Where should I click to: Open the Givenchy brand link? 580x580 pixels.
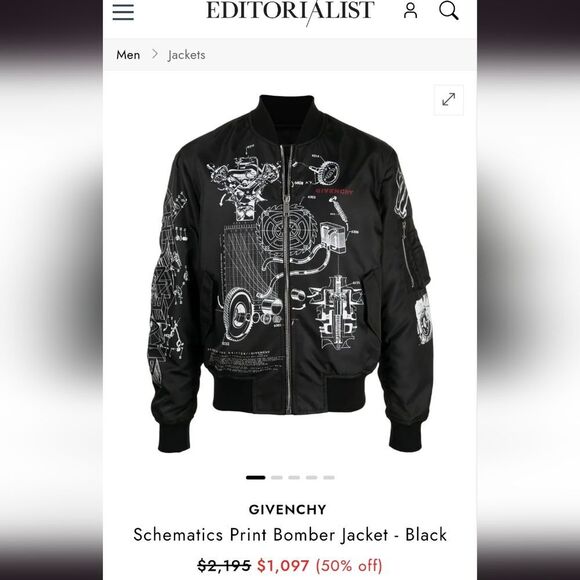tap(287, 509)
